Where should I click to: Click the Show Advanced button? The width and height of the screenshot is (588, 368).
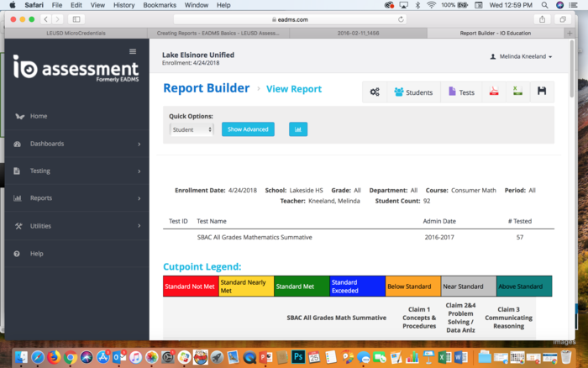tap(248, 129)
